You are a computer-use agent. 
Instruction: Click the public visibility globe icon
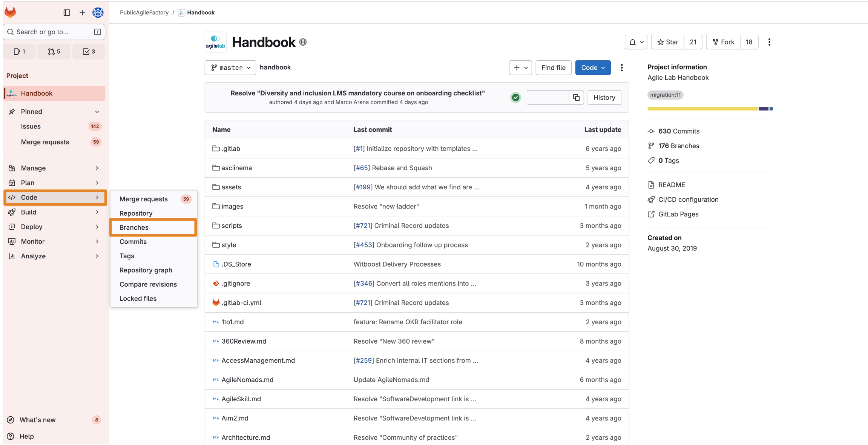303,42
